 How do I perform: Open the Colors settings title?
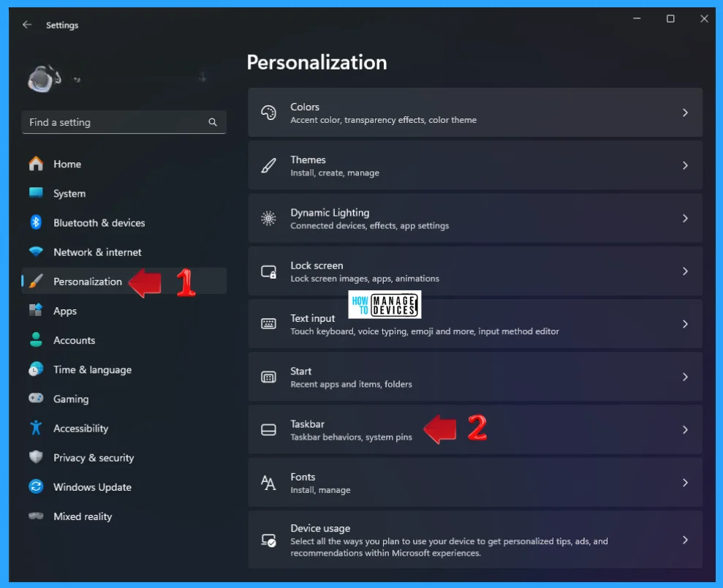[305, 107]
